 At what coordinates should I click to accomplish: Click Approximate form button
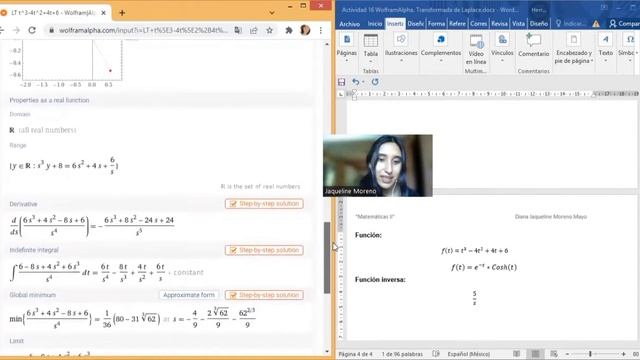pos(189,295)
